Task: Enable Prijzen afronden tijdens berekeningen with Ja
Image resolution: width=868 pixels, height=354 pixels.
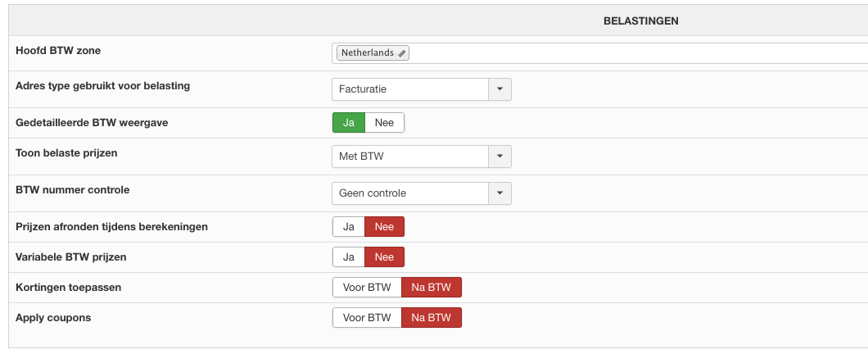Action: 348,227
